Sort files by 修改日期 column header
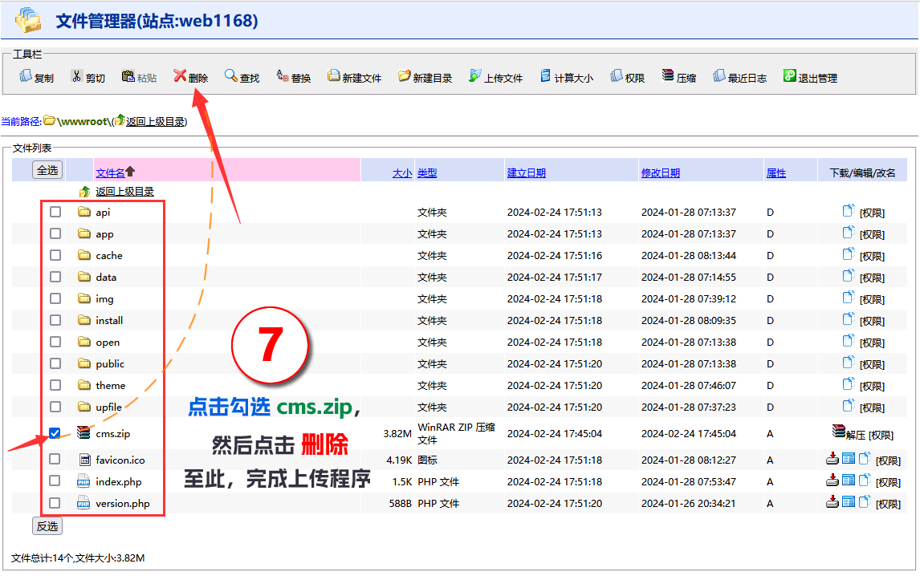Viewport: 920px width, 588px height. click(x=660, y=172)
